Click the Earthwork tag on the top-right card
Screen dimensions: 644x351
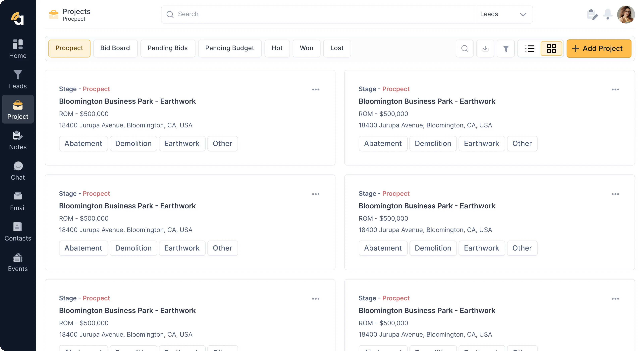pyautogui.click(x=481, y=144)
